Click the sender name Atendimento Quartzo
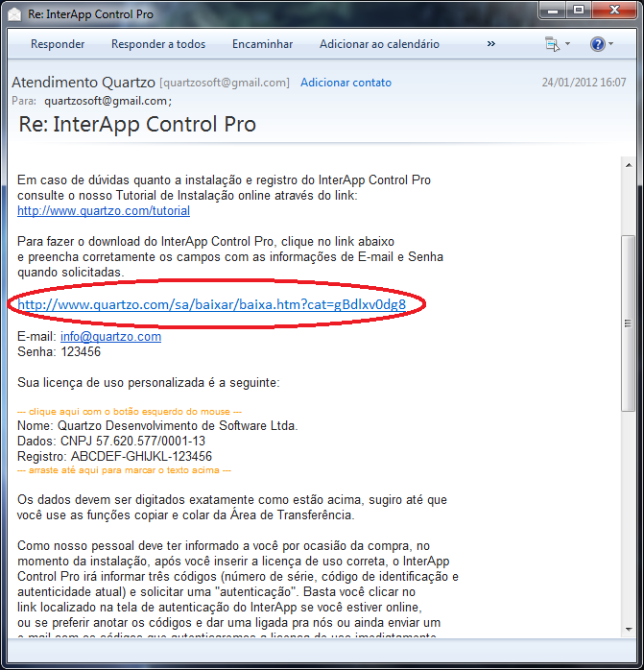The image size is (644, 670). click(x=83, y=82)
